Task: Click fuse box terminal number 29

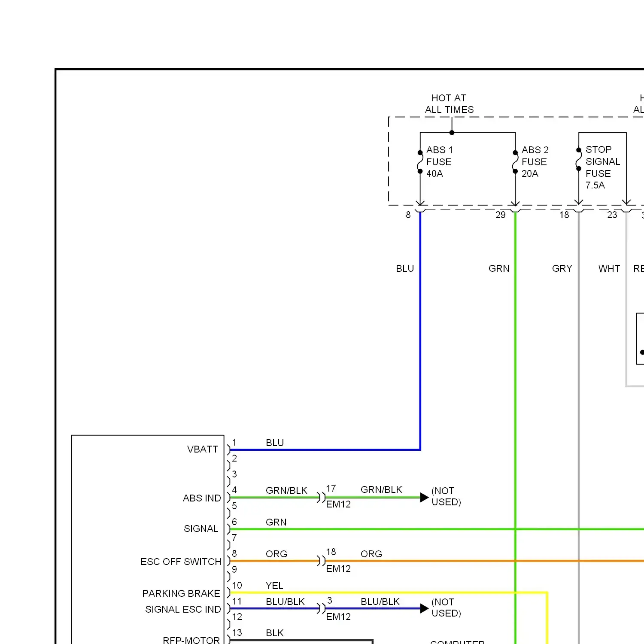Action: [x=501, y=215]
